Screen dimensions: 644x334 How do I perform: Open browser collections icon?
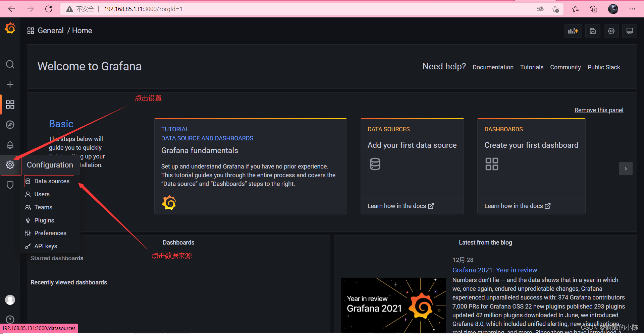594,9
